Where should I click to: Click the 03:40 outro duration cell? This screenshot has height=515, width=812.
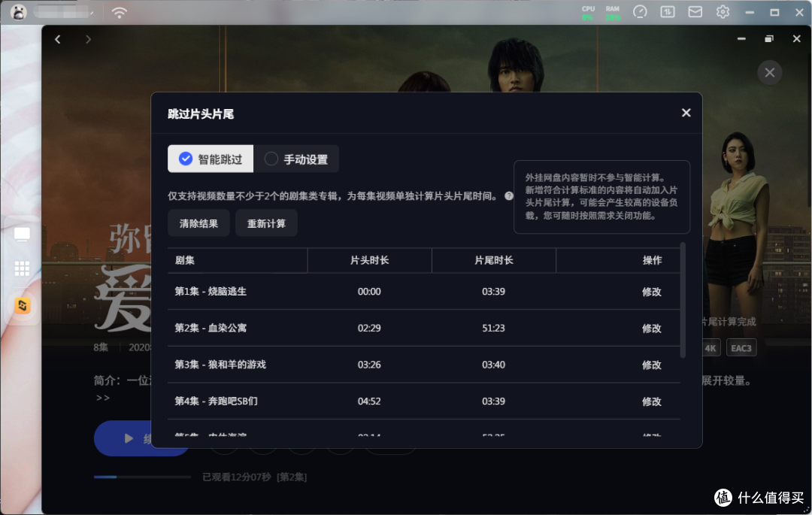click(493, 365)
